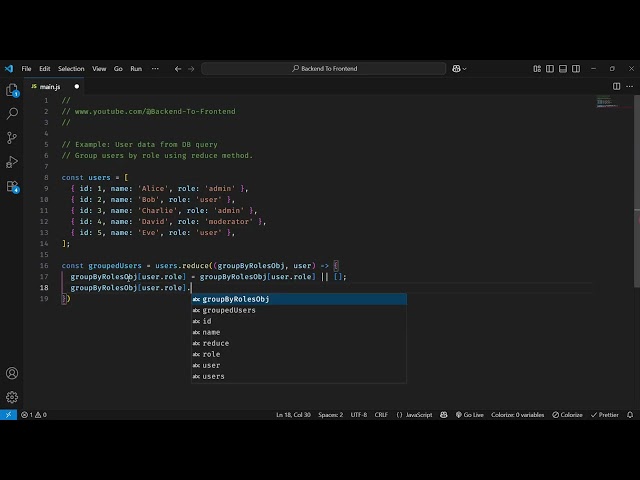
Task: Select name suggestion
Action: point(299,332)
